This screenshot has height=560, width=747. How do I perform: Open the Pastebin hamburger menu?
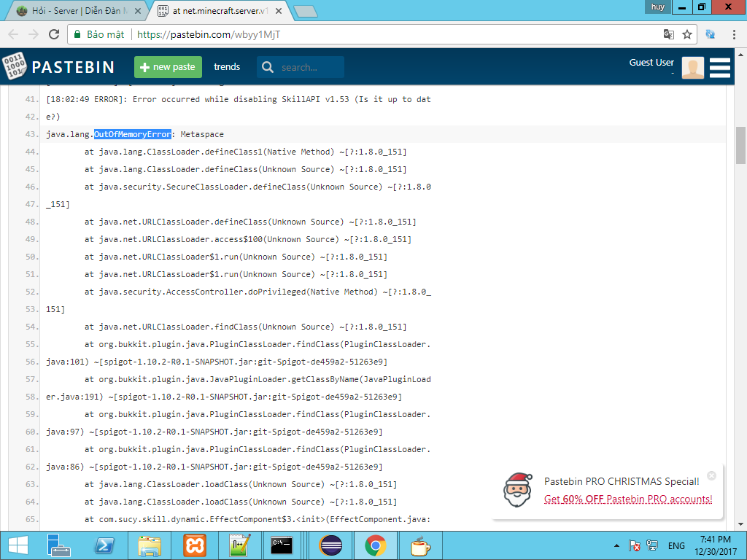coord(720,67)
